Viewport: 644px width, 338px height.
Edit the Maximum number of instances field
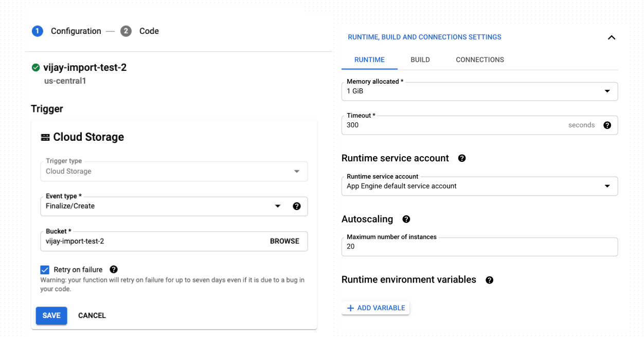point(479,247)
